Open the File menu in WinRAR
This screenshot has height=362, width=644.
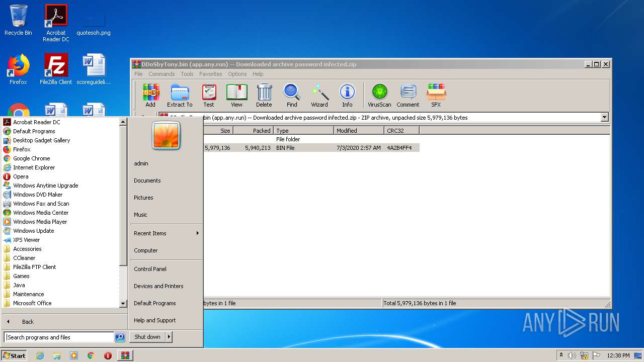pos(138,74)
